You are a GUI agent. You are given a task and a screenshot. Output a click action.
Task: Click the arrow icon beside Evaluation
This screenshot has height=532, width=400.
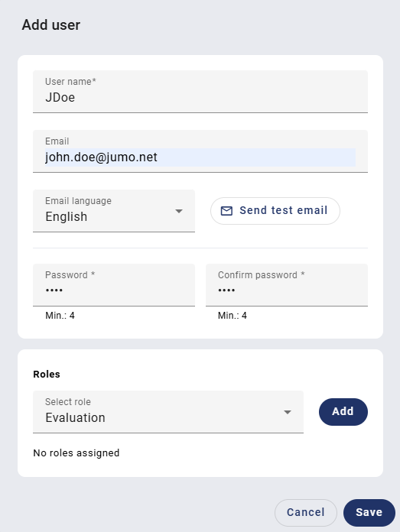[x=288, y=412]
